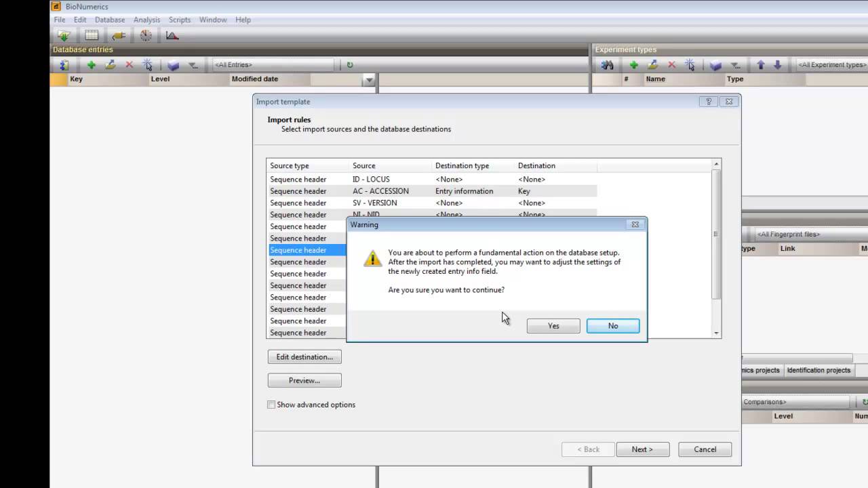Open column dropdown arrow in Database entries header
This screenshot has height=488, width=868.
[369, 80]
